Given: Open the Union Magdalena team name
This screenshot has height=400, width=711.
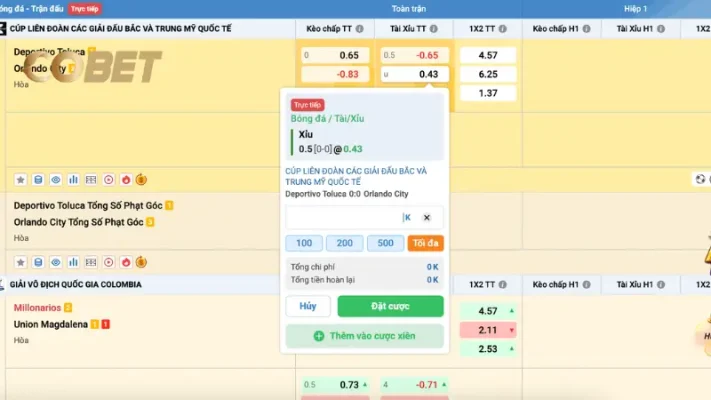Looking at the screenshot, I should (50, 324).
